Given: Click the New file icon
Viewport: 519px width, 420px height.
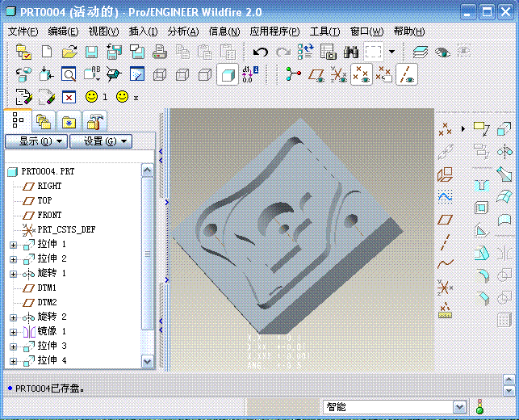Looking at the screenshot, I should pos(47,52).
